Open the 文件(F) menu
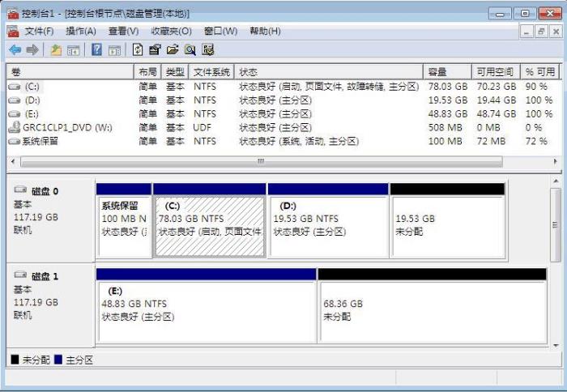567x392 pixels. click(x=39, y=32)
